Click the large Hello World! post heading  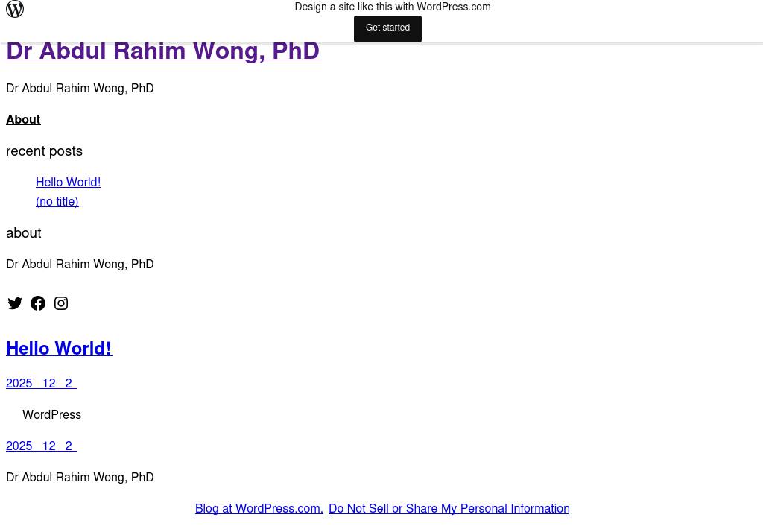click(x=59, y=349)
